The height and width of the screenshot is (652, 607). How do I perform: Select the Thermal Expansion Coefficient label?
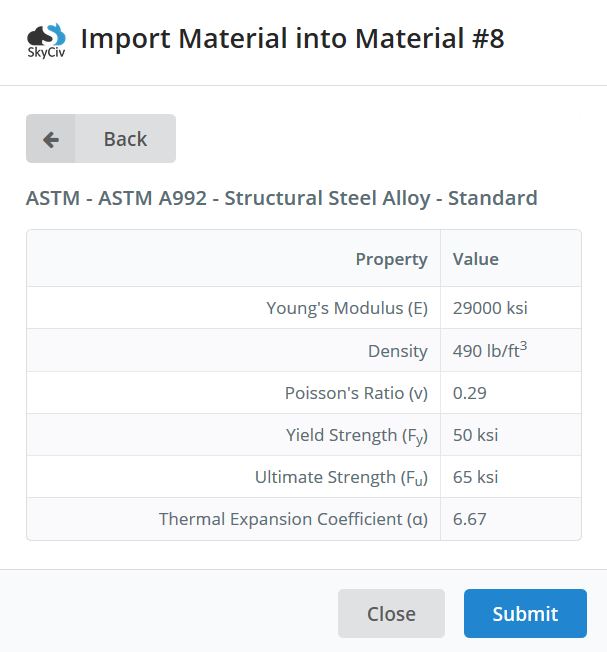(294, 519)
